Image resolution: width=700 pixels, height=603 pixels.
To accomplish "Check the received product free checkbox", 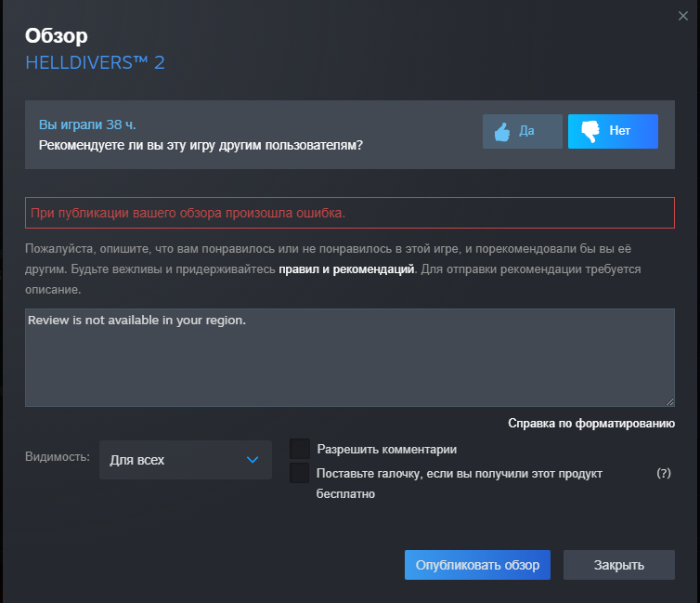I will point(300,473).
